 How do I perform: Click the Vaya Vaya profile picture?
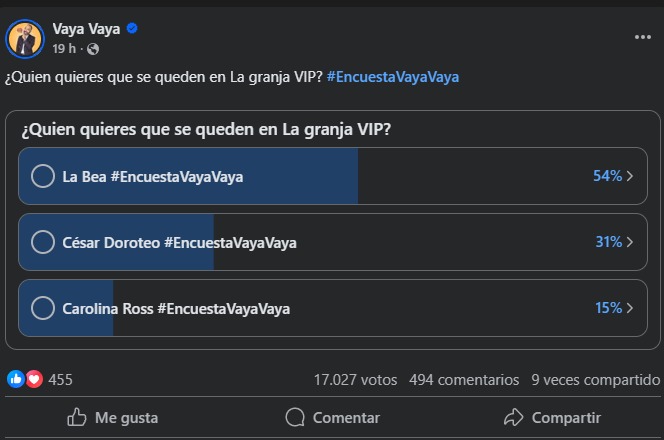click(25, 38)
